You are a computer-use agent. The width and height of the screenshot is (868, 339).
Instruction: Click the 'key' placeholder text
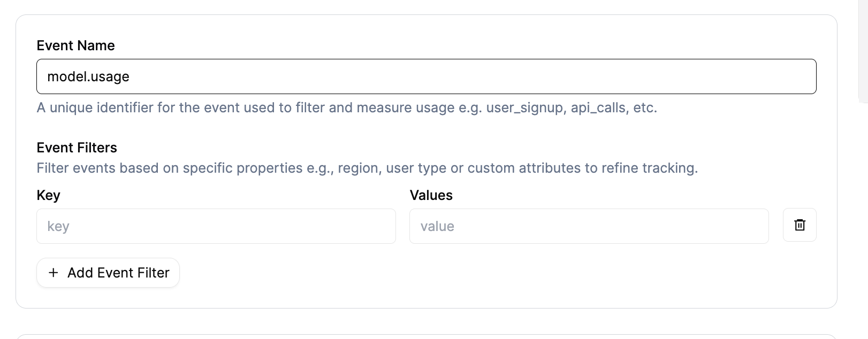[58, 227]
